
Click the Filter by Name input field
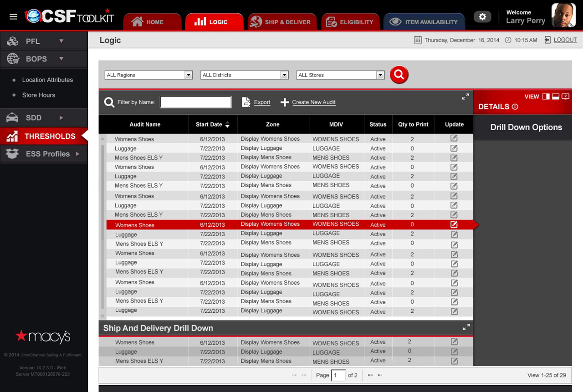pyautogui.click(x=195, y=102)
